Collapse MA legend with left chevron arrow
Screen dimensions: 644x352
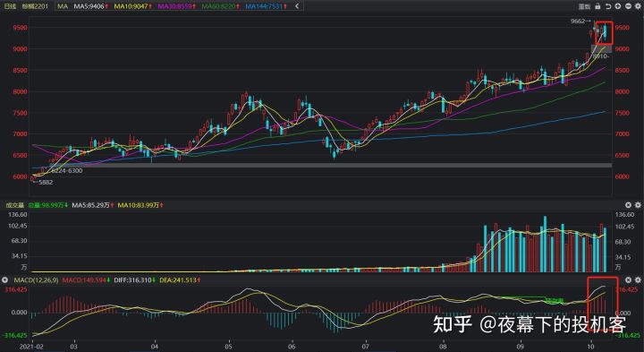297,6
